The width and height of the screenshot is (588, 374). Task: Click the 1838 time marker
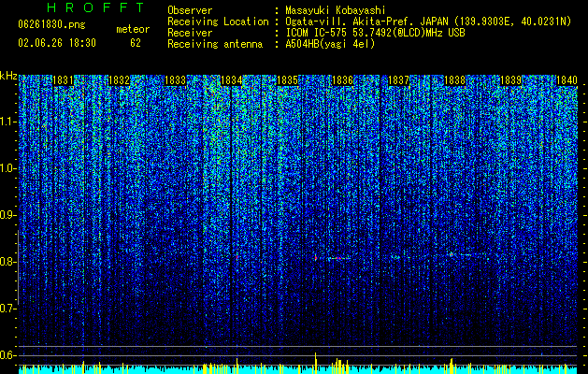coord(455,80)
